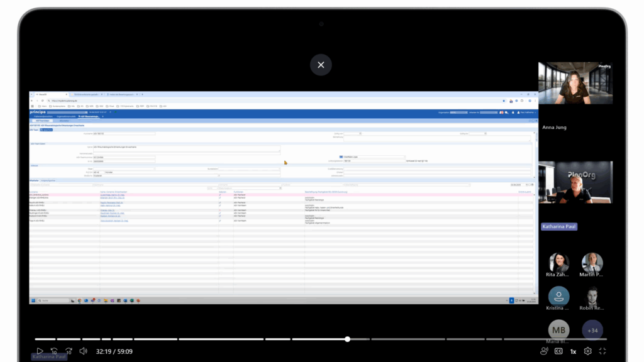Open the Intern bookmark folder
Image resolution: width=644 pixels, height=362 pixels.
point(43,106)
